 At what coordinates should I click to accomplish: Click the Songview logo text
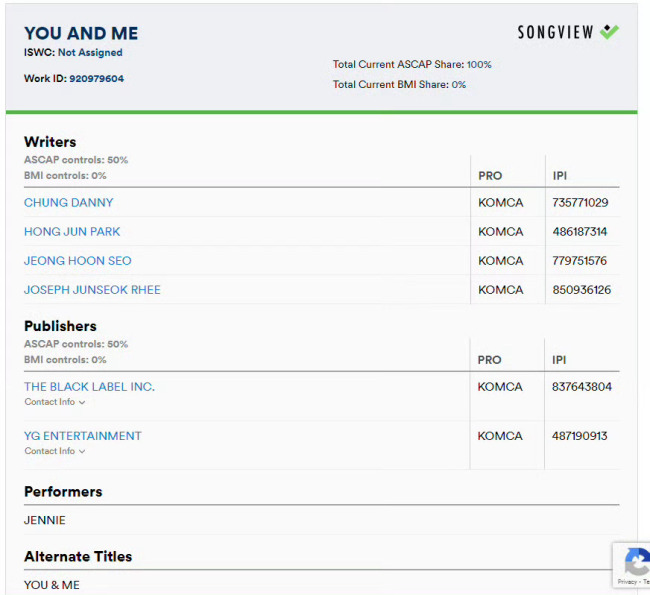(x=555, y=32)
